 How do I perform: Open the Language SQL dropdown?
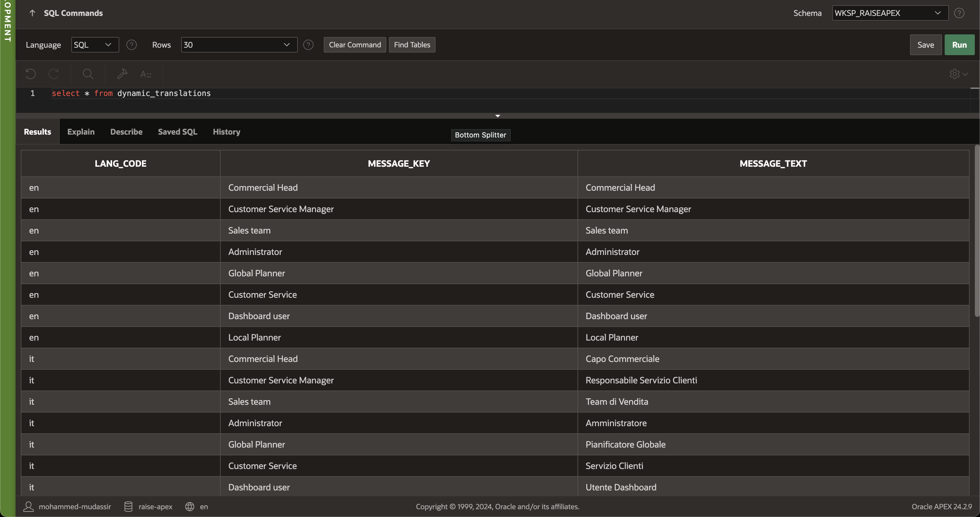tap(95, 45)
